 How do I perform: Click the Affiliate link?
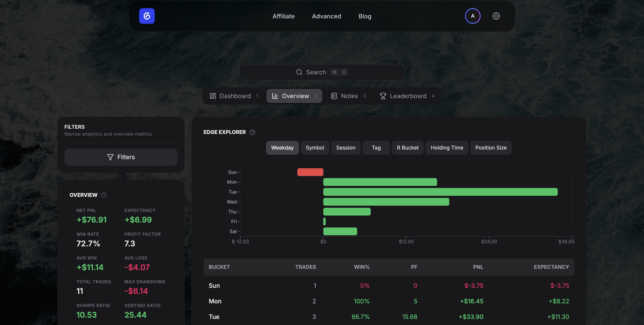coord(284,16)
